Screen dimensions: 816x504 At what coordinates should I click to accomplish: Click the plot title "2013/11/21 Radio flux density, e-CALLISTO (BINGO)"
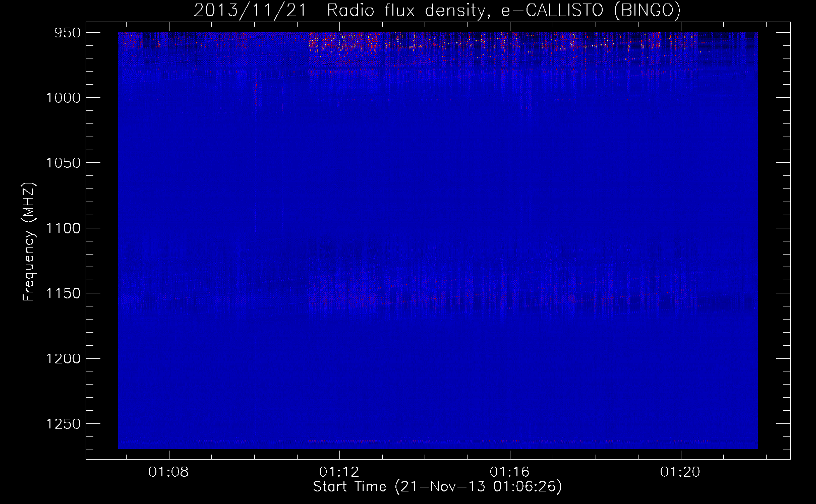coord(437,10)
